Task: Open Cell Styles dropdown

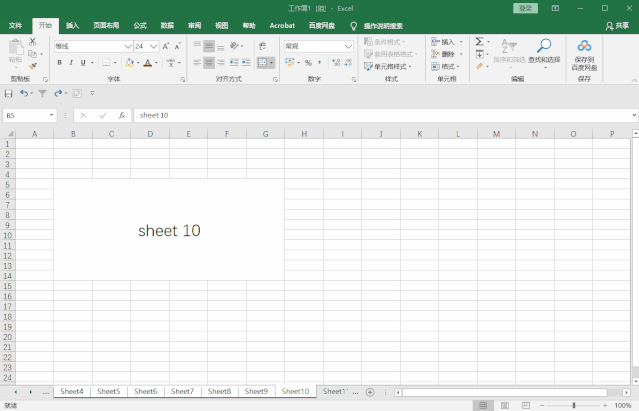Action: (x=388, y=66)
